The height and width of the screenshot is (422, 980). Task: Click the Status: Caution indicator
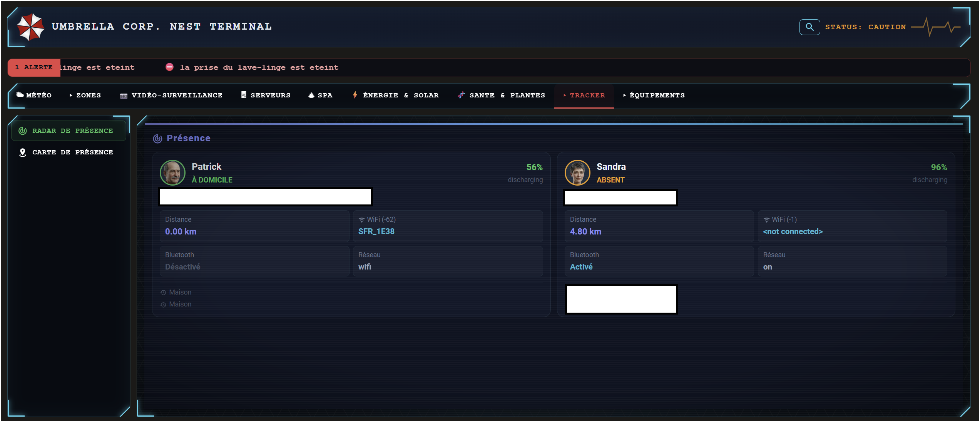click(865, 27)
